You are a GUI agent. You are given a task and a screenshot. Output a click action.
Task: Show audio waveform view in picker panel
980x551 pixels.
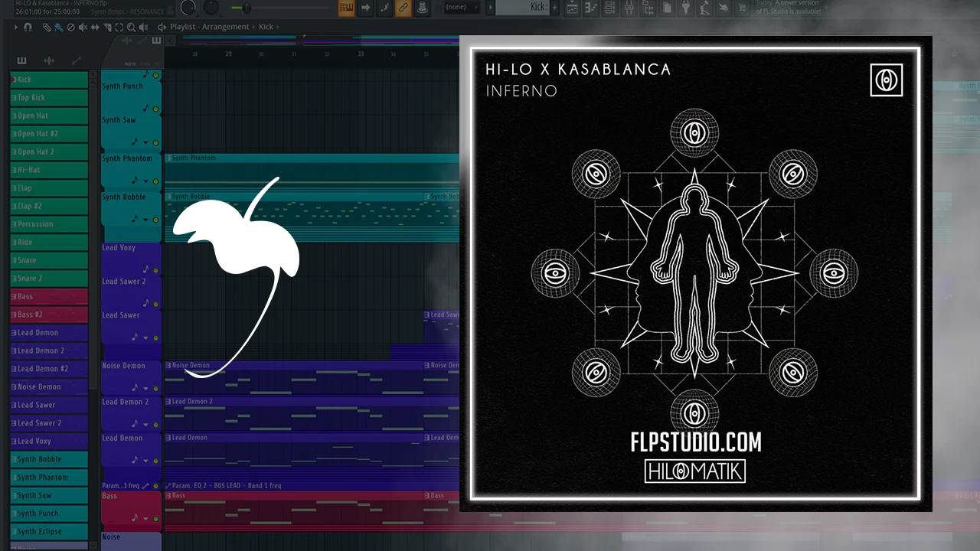[x=49, y=61]
